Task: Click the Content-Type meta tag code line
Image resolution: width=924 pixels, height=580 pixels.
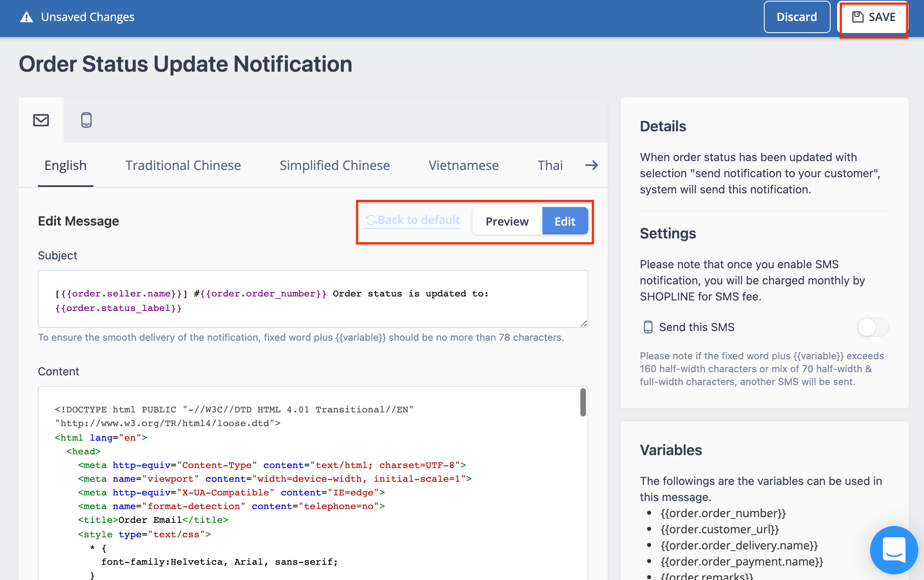Action: click(x=272, y=465)
